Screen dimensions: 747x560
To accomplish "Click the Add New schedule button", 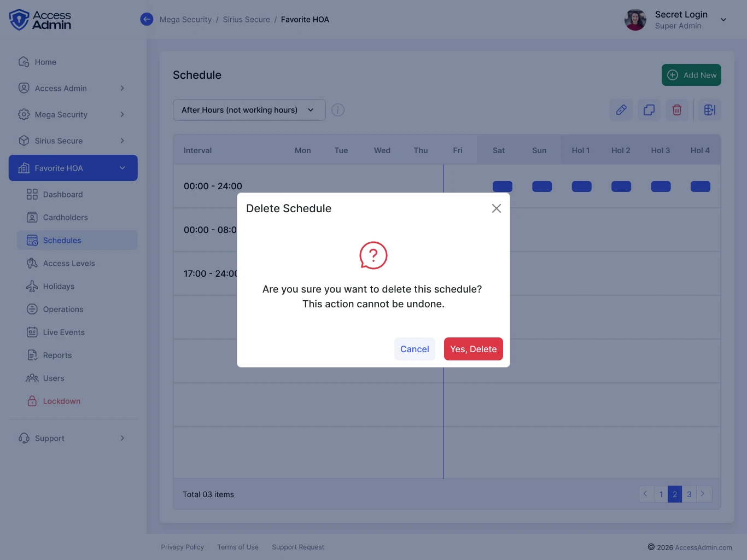I will 691,75.
